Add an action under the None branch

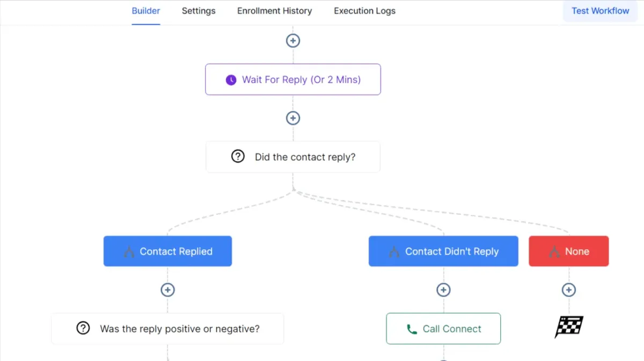click(568, 290)
